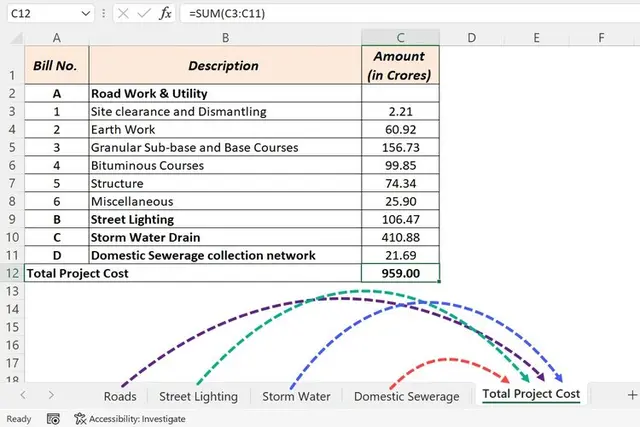Select the Bituminous Courses cell
Viewport: 640px width, 427px height.
[x=225, y=165]
